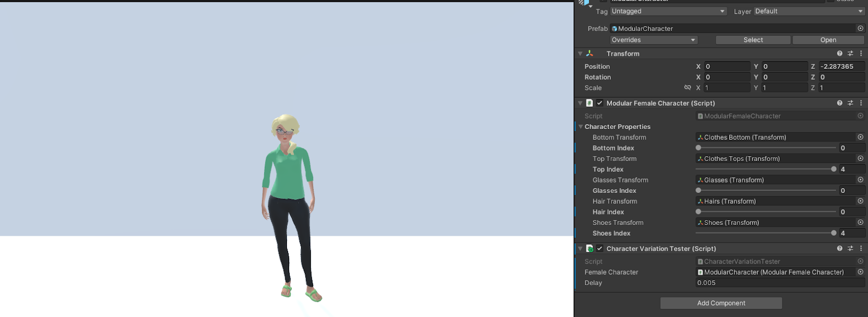This screenshot has width=868, height=317.
Task: Click the Shoes Index value field
Action: [x=852, y=233]
